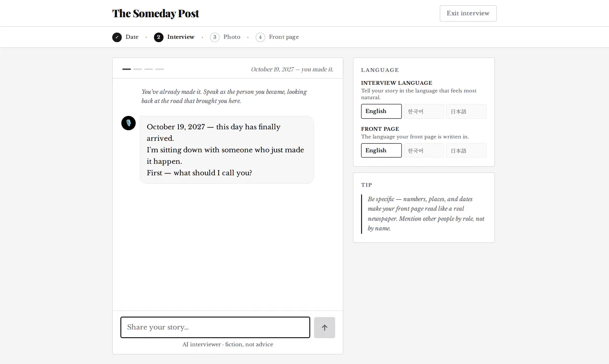Set interview language to English
The image size is (609, 364).
click(x=381, y=111)
